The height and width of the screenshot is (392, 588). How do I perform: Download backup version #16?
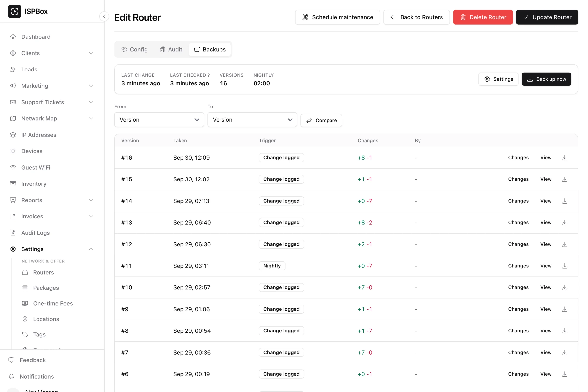pos(565,158)
